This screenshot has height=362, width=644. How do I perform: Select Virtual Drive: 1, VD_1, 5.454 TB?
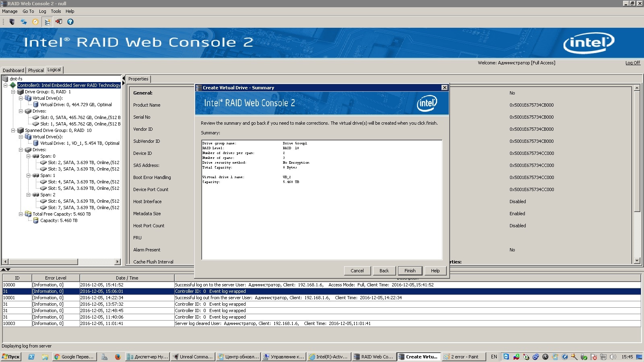(x=76, y=143)
